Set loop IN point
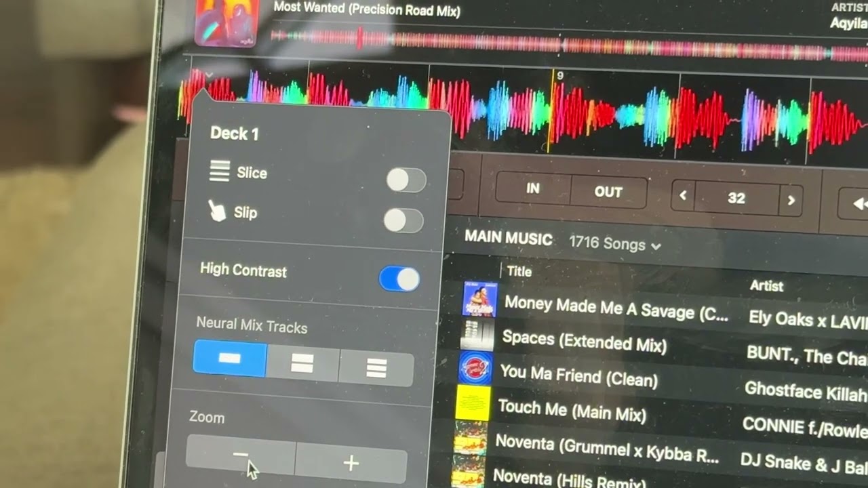Screen dimensions: 868x488 tap(533, 189)
